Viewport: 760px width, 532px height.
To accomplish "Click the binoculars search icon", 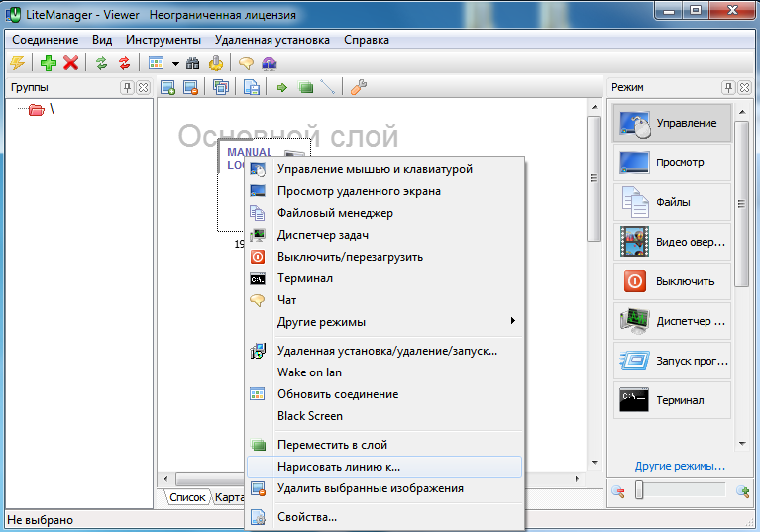I will coord(192,63).
